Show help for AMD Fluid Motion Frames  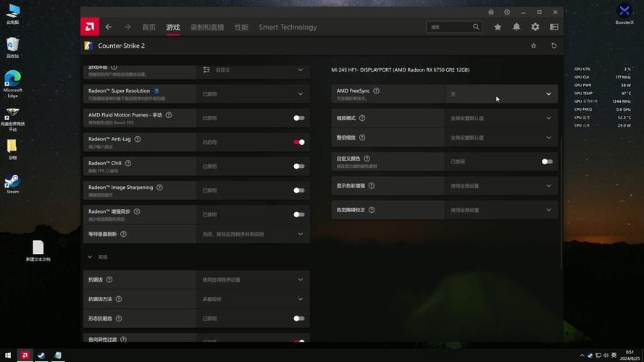[x=169, y=115]
